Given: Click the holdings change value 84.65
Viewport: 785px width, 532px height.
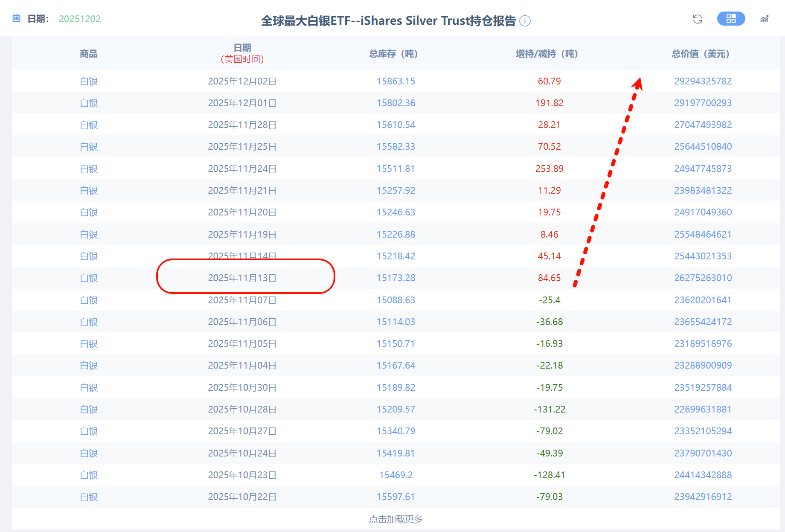Looking at the screenshot, I should coord(549,278).
